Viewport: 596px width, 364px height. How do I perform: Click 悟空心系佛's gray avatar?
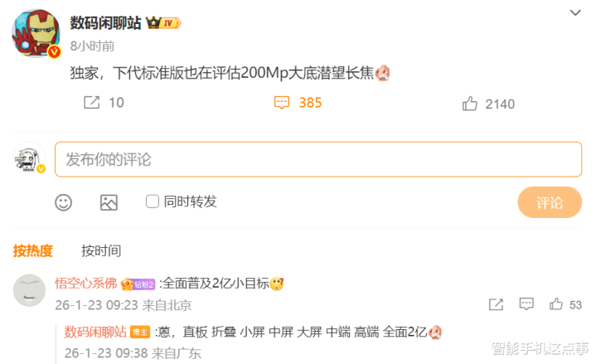point(29,290)
